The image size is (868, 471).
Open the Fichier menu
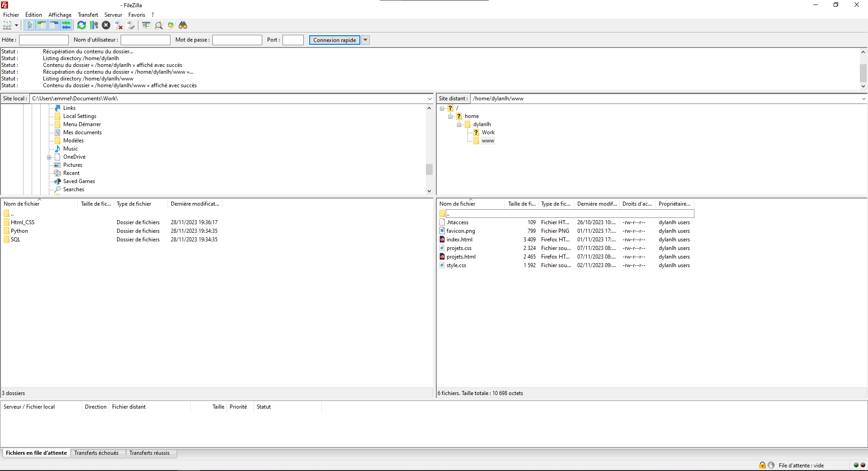(11, 15)
